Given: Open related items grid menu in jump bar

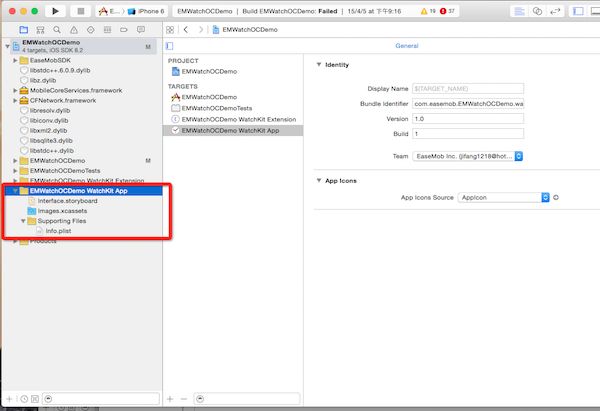Looking at the screenshot, I should pos(170,29).
